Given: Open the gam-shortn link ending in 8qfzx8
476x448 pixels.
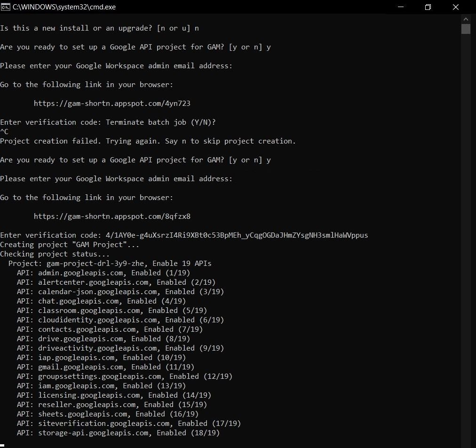Looking at the screenshot, I should [112, 216].
